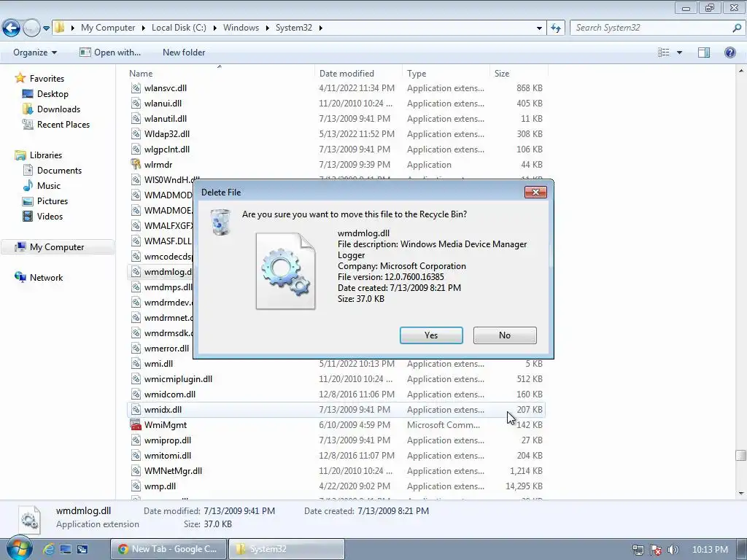Open the recent pages dropdown arrow

pos(46,28)
